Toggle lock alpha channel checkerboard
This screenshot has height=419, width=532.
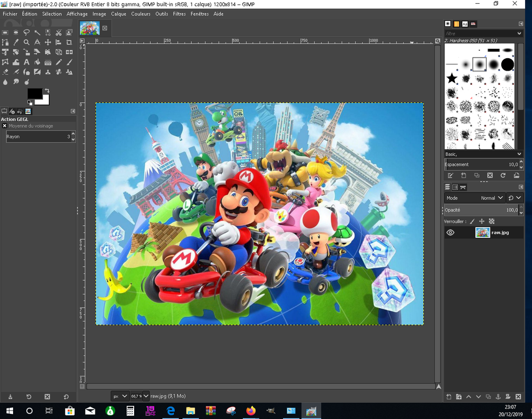[x=492, y=222]
